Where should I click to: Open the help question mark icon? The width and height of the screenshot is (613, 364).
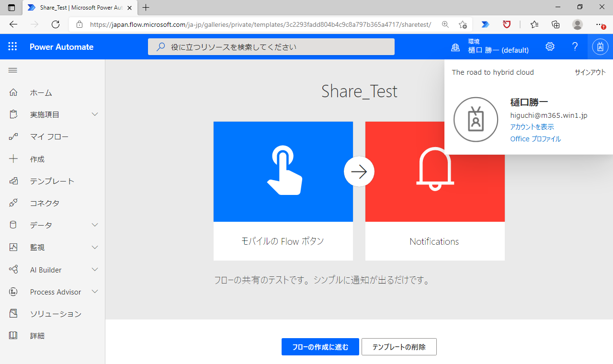pos(575,46)
